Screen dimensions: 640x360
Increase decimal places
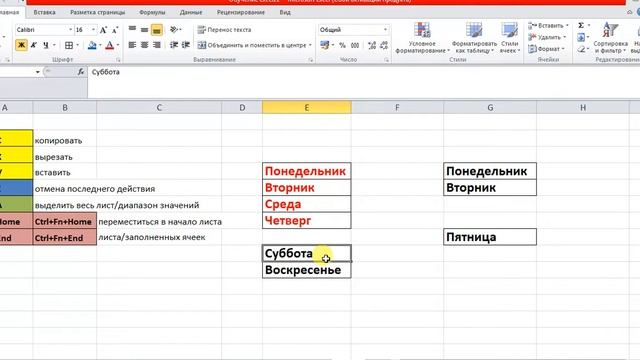371,45
